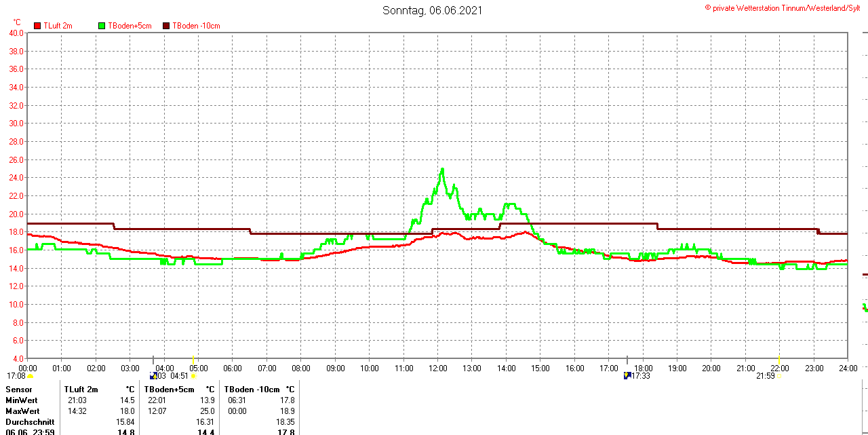Click the yellow 22:00 sunset tick on axis
Image resolution: width=868 pixels, height=435 pixels.
click(778, 359)
